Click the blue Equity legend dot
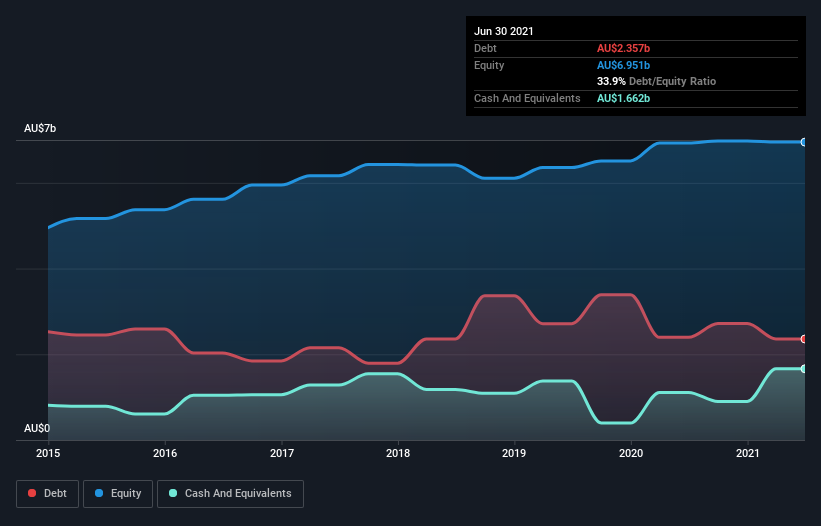 [x=99, y=493]
